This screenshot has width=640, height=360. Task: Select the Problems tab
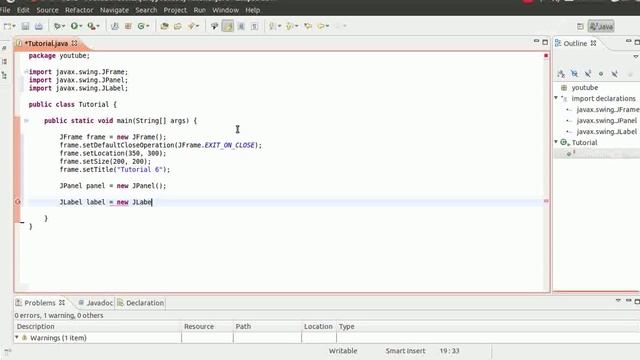click(x=40, y=303)
